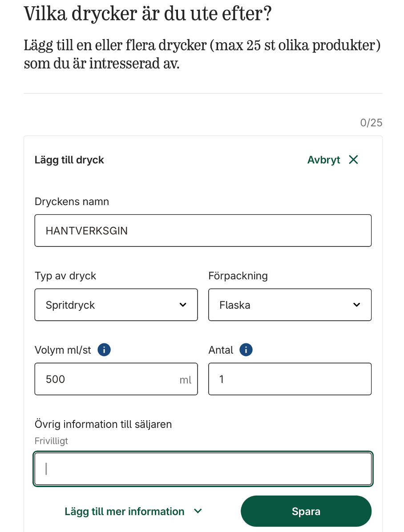Click the Dryckens namn label

point(72,202)
